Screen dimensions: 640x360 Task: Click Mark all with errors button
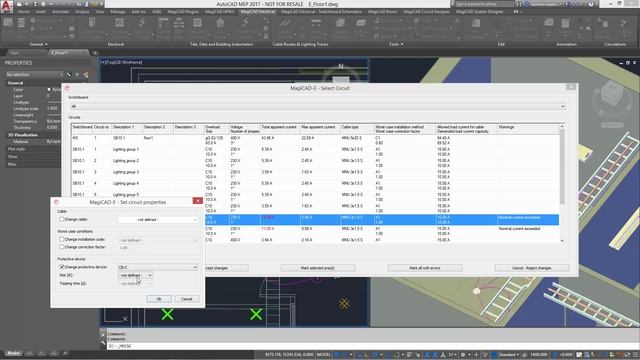[x=424, y=268]
